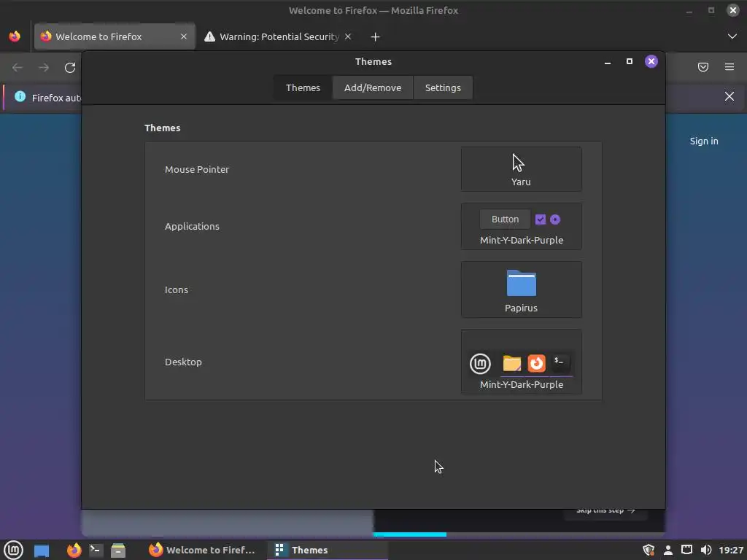Image resolution: width=747 pixels, height=560 pixels.
Task: Close the Welcome to Firefox tab
Action: [183, 36]
